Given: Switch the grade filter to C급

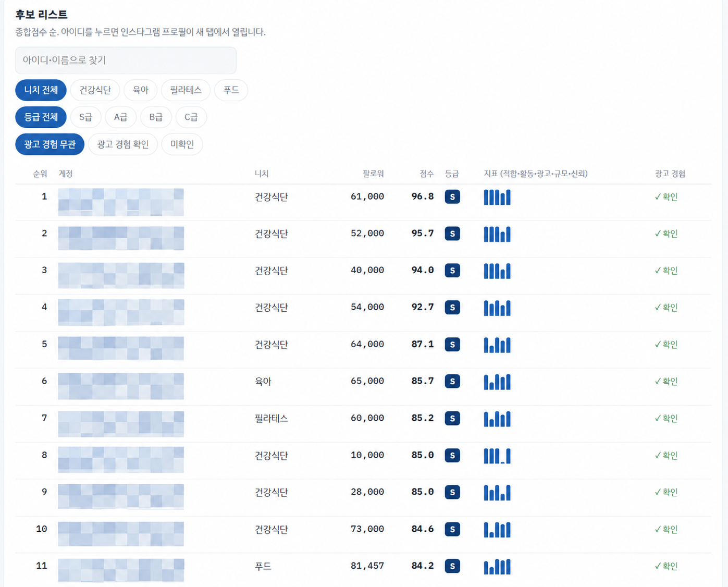Looking at the screenshot, I should click(191, 117).
